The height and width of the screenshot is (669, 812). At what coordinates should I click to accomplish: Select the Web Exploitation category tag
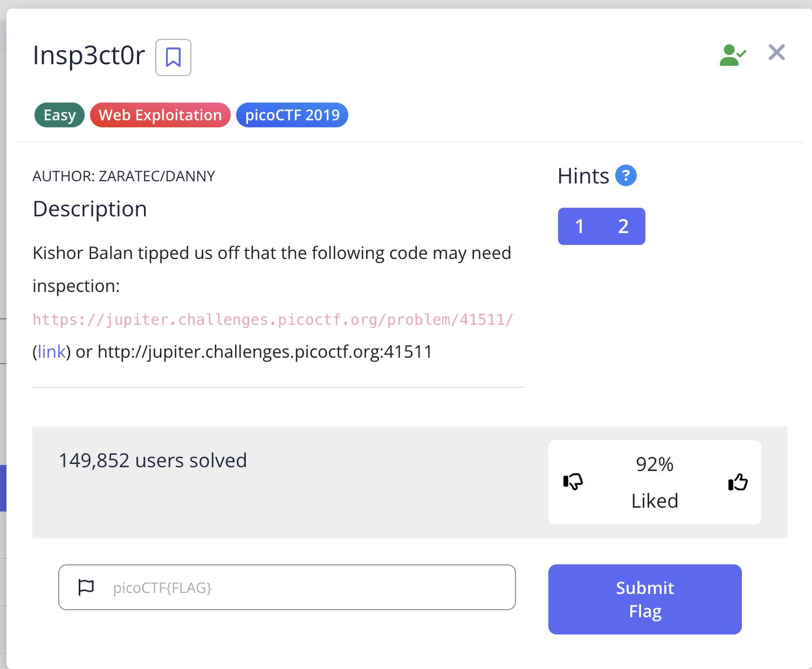coord(160,115)
